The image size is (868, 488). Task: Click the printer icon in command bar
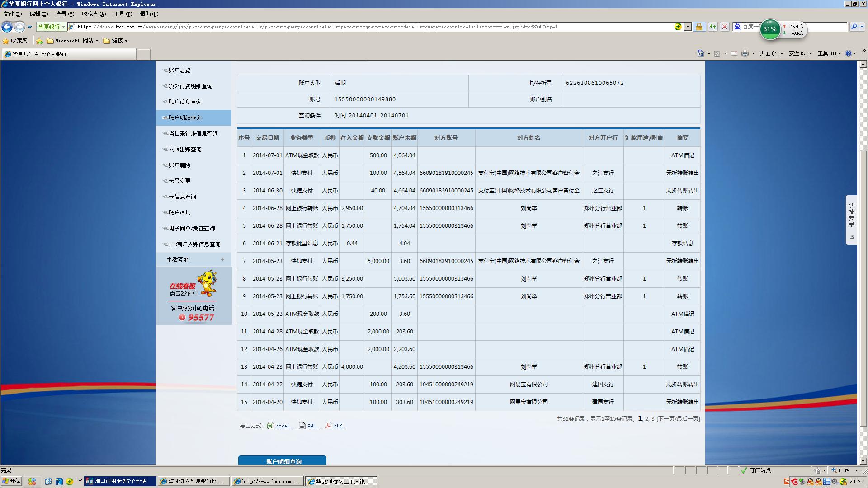click(745, 53)
